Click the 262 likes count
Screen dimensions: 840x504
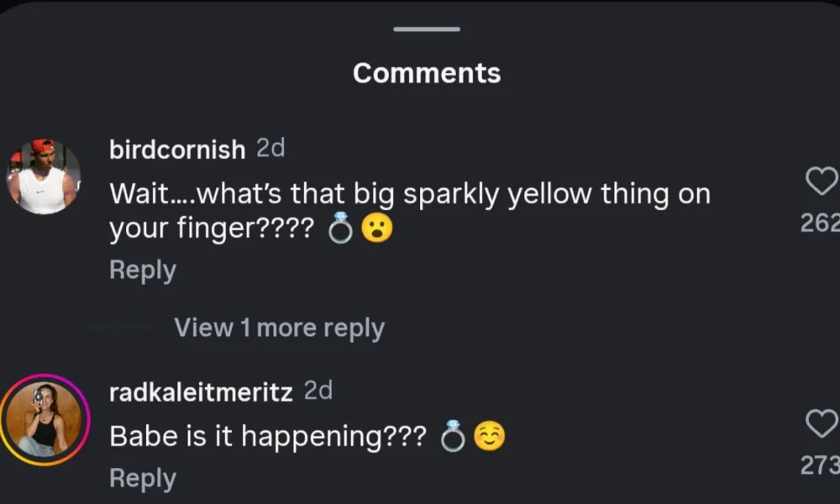click(x=820, y=223)
